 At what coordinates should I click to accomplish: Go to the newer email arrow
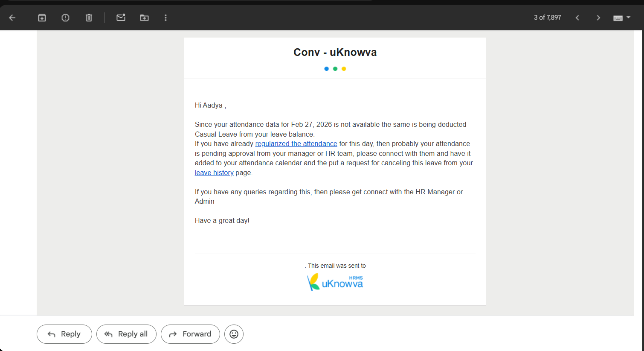coord(577,18)
